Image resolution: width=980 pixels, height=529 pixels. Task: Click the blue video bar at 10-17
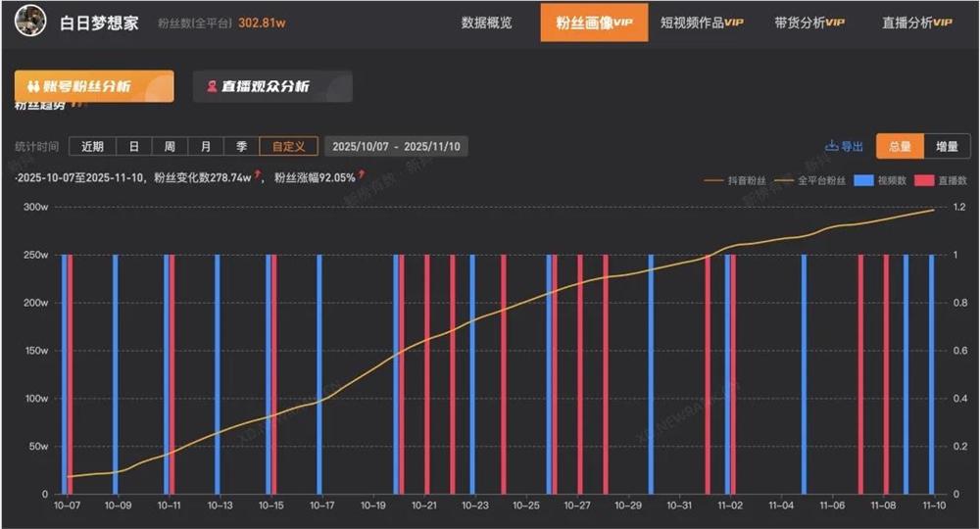tap(319, 374)
